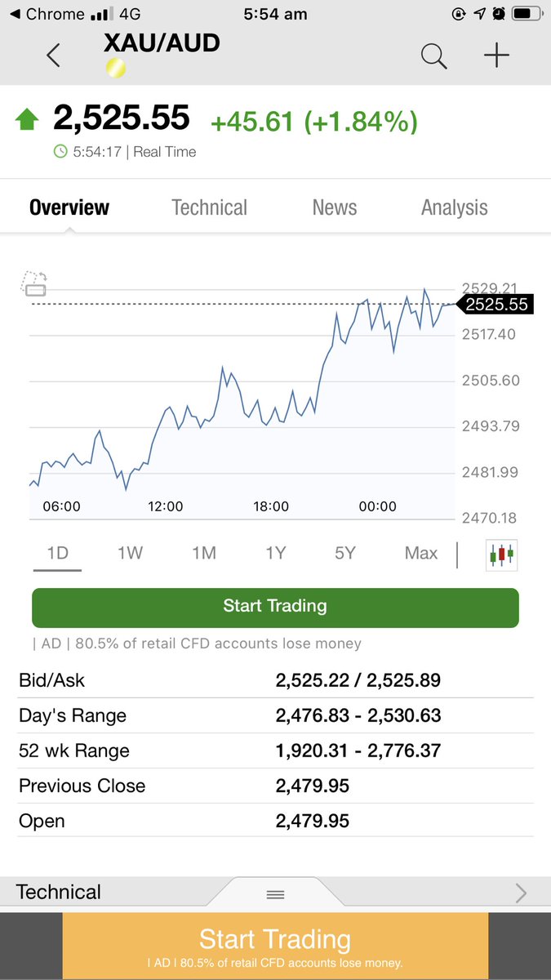Tap the 12:00 time axis label

[x=165, y=506]
